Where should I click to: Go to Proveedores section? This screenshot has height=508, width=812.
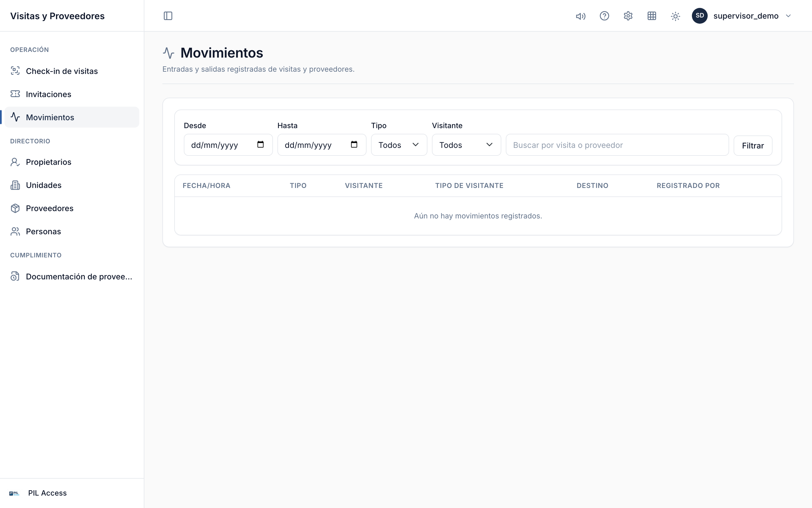72,208
